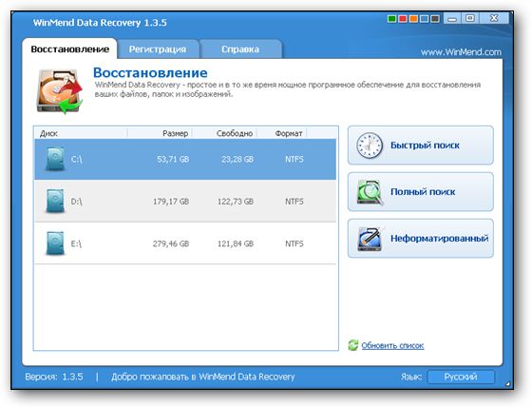The height and width of the screenshot is (408, 532).
Task: Open the Справка tab
Action: [240, 49]
